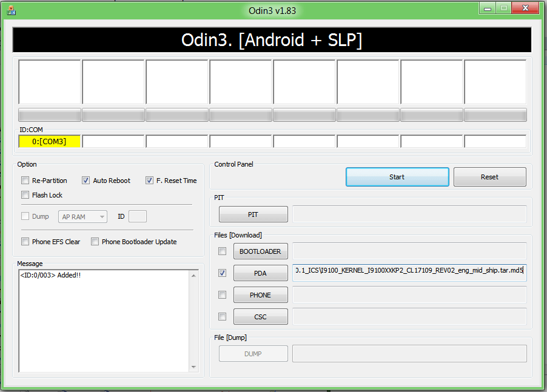Choose a BOOTLOADER file
547x392 pixels.
(x=261, y=251)
